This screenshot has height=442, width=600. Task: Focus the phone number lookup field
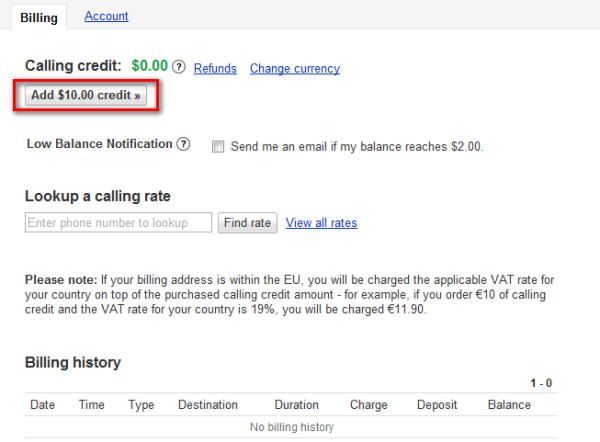click(x=118, y=223)
